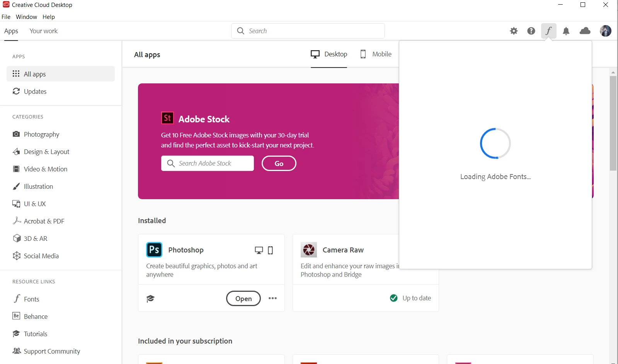Open cloud activity icon

585,31
